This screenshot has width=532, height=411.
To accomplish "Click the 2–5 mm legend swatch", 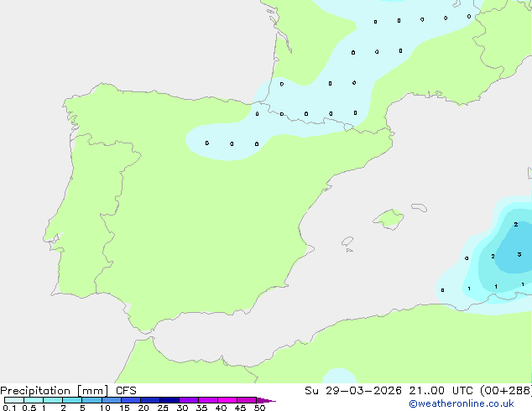I will coord(72,400).
